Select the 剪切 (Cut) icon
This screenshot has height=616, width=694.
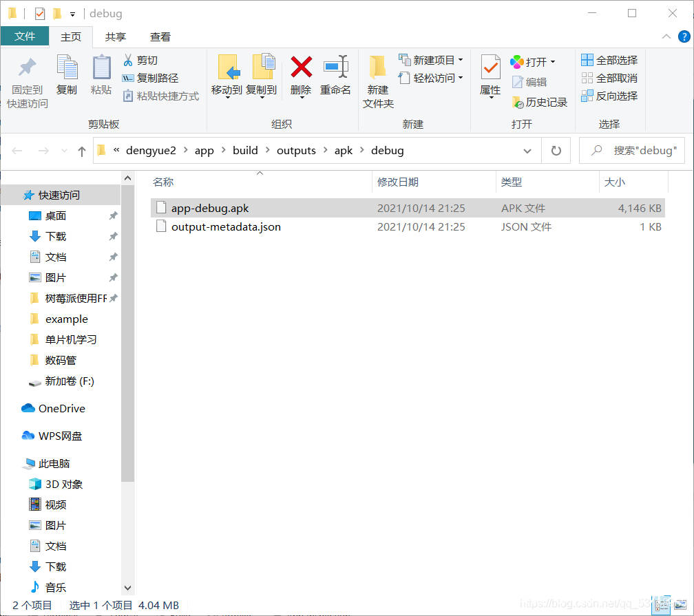coord(128,61)
